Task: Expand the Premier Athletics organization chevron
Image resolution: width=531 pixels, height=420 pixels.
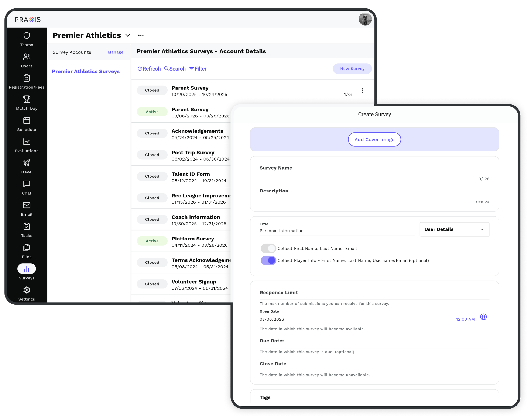Action: click(x=128, y=35)
